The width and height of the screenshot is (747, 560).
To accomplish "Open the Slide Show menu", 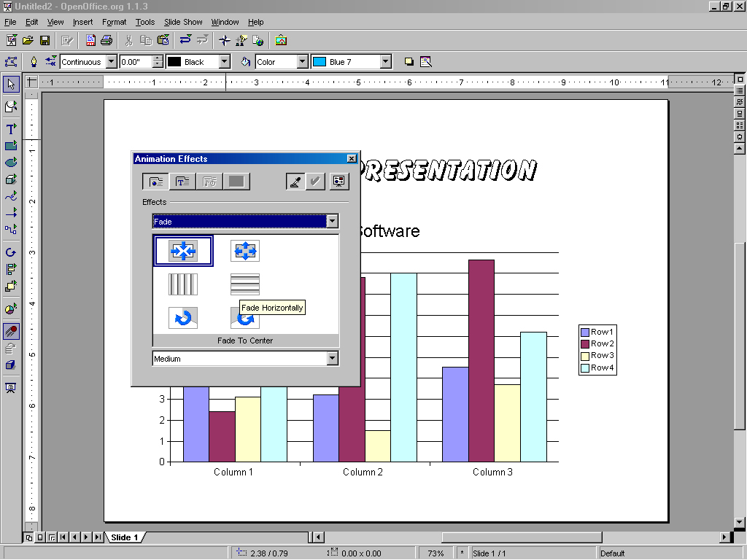I will tap(182, 23).
